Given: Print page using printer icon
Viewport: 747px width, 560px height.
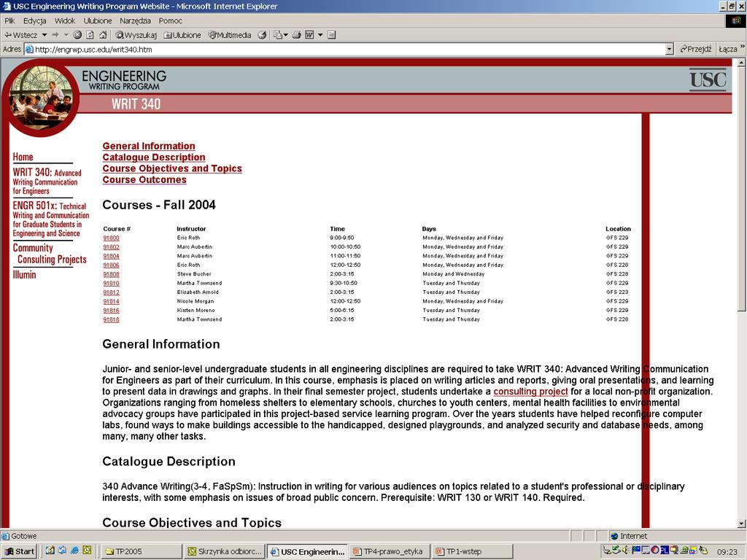Looking at the screenshot, I should (297, 35).
